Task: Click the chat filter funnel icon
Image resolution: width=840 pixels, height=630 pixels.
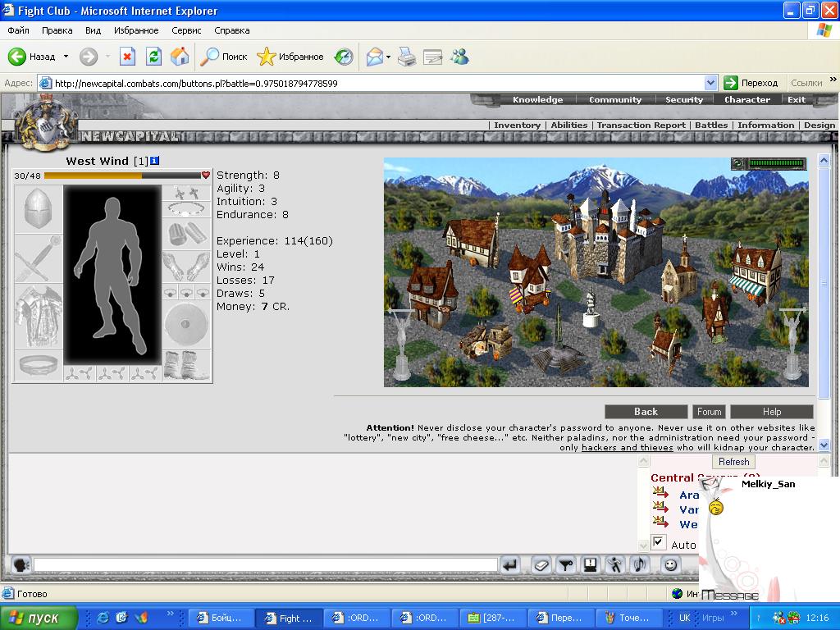Action: click(x=566, y=564)
